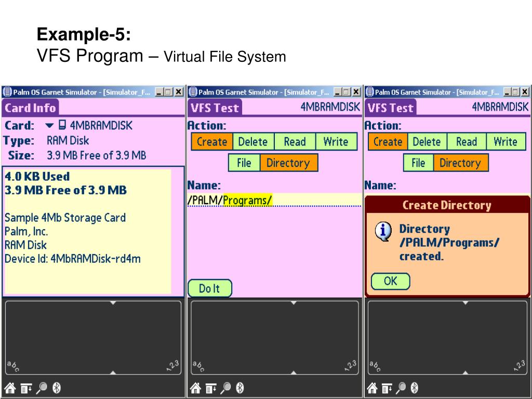Tap 123 Graffiti area in middle simulator
532x399 pixels.
tap(350, 366)
